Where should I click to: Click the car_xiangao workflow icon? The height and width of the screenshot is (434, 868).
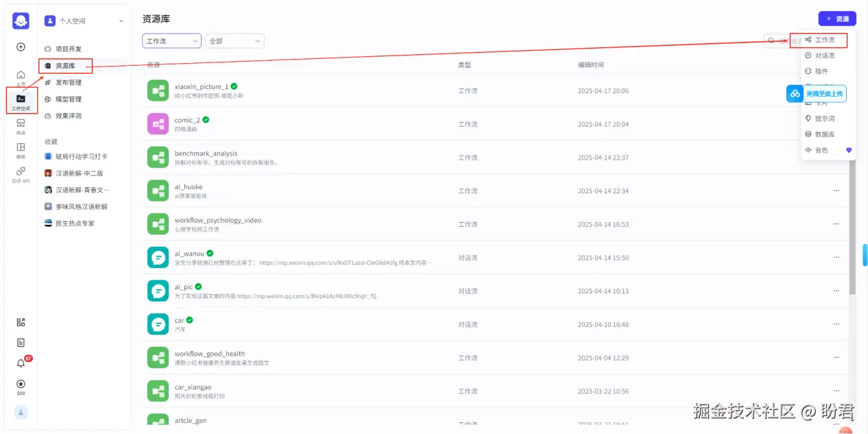click(x=158, y=391)
